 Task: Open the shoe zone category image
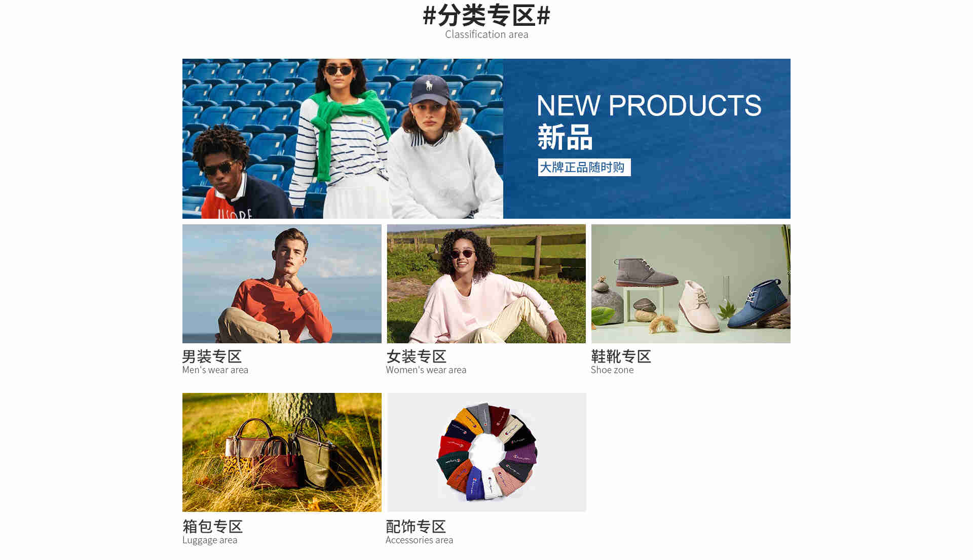(x=691, y=284)
